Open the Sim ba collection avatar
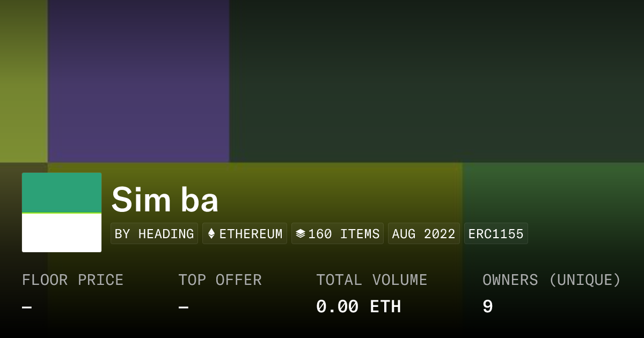Screen dimensions: 644x338 coord(62,212)
